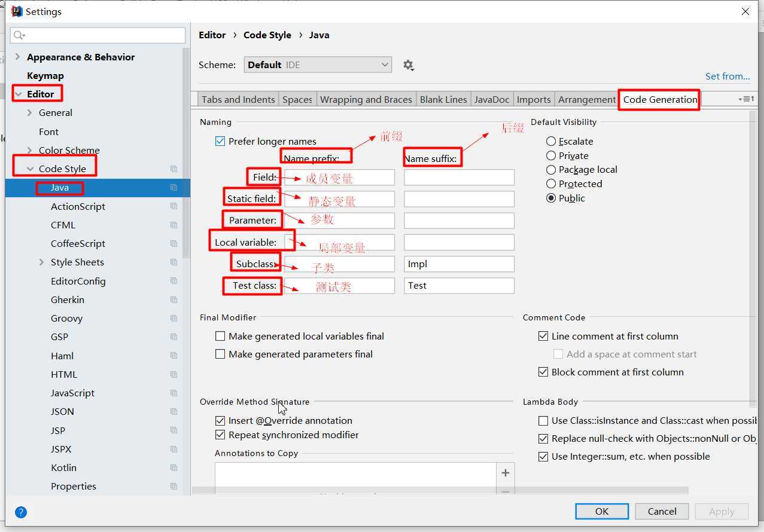Open the Scheme dropdown
Image resolution: width=764 pixels, height=532 pixels.
coord(318,65)
